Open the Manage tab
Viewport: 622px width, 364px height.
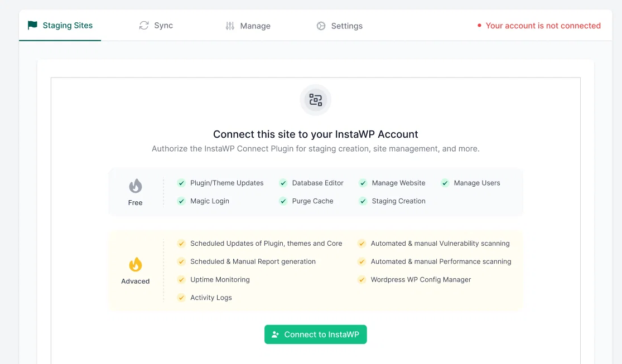click(x=248, y=26)
